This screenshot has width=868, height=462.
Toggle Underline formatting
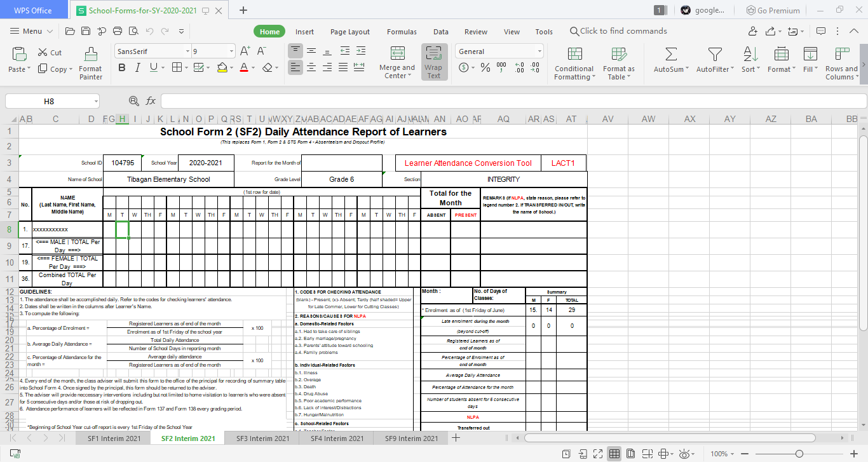tap(153, 67)
